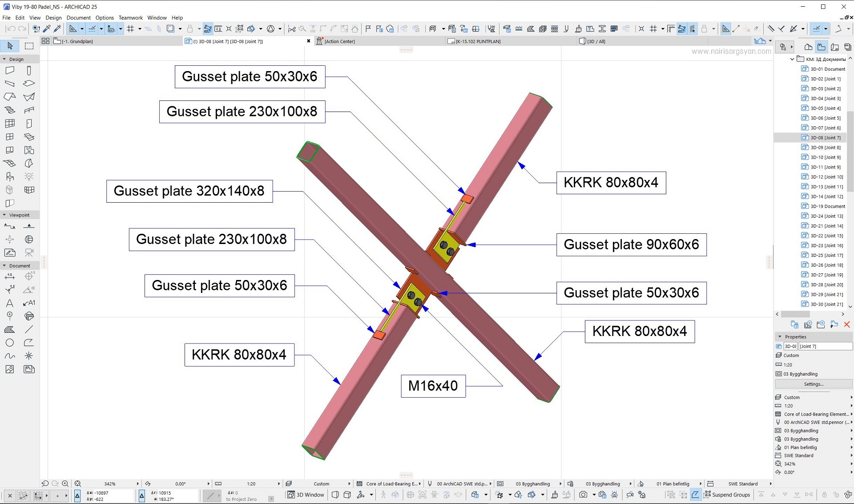Switch navigator to Publisher Sets
This screenshot has height=504, width=854.
click(848, 47)
